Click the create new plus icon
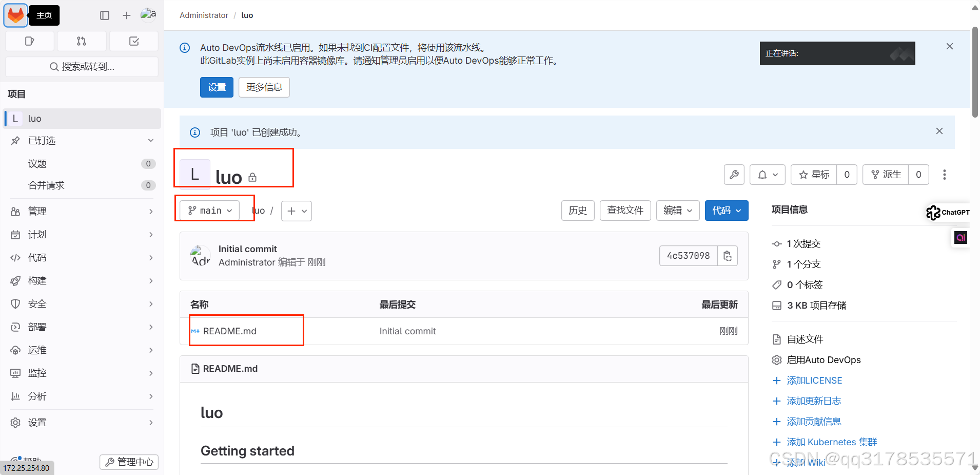Screen dimensions: 980x475 click(x=127, y=15)
